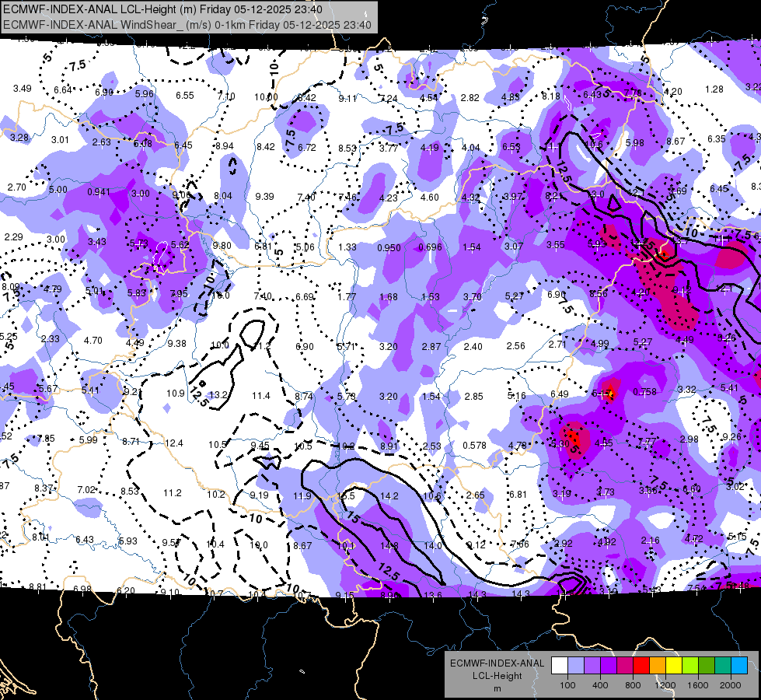Click the map value 7.95
Screen dimensions: 761x700
[179, 294]
